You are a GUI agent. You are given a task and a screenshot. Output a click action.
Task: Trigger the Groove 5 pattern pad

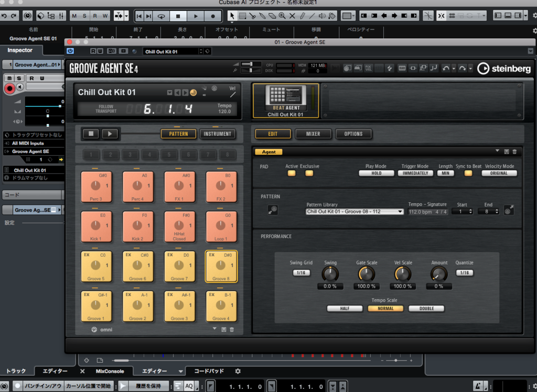(x=96, y=266)
